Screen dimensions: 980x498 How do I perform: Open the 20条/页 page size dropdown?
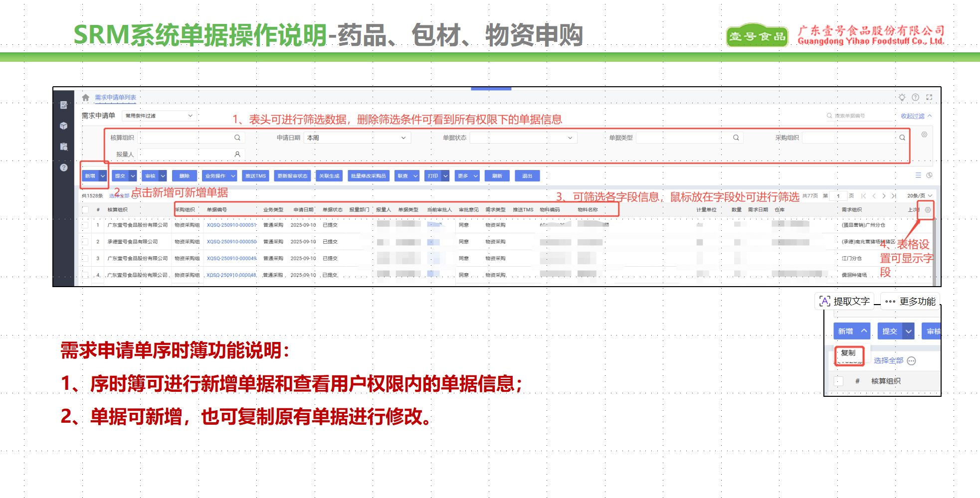point(919,196)
